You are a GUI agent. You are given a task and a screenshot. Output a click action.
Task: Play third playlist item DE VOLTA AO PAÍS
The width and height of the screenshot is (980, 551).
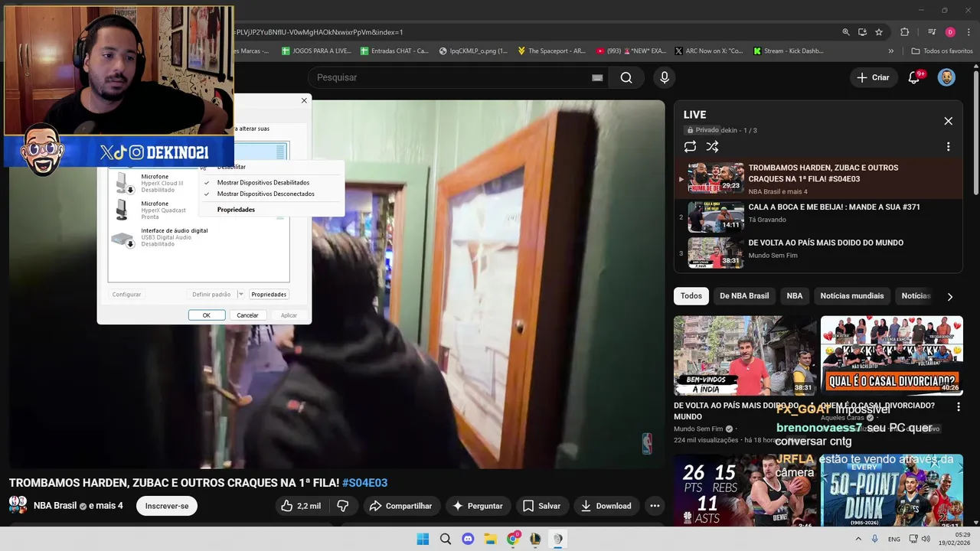pos(818,253)
